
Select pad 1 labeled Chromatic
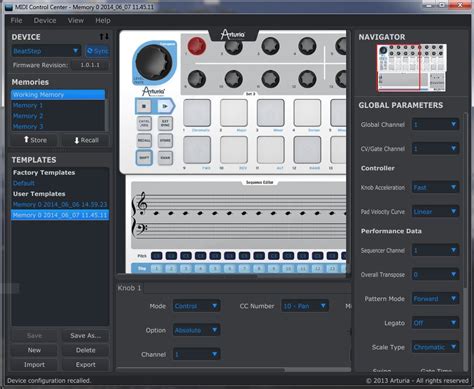point(197,113)
